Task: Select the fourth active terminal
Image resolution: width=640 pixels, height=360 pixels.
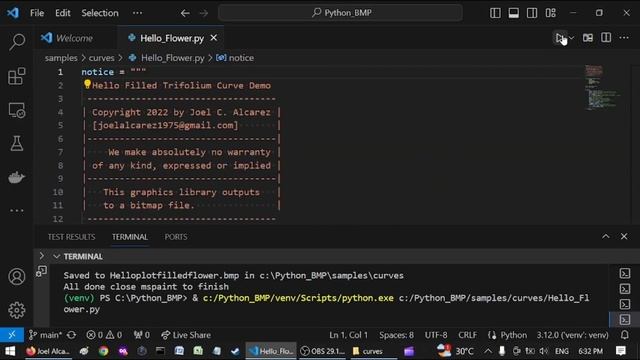Action: tap(625, 320)
